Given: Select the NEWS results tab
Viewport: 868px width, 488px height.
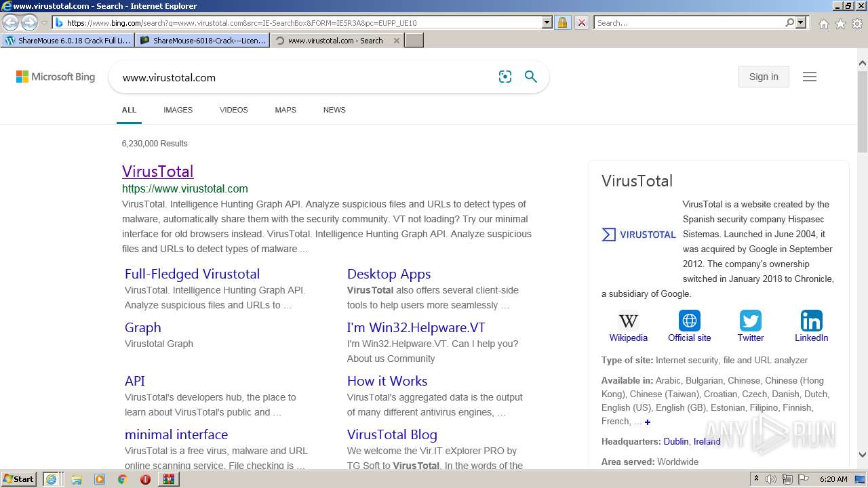Looking at the screenshot, I should tap(334, 110).
